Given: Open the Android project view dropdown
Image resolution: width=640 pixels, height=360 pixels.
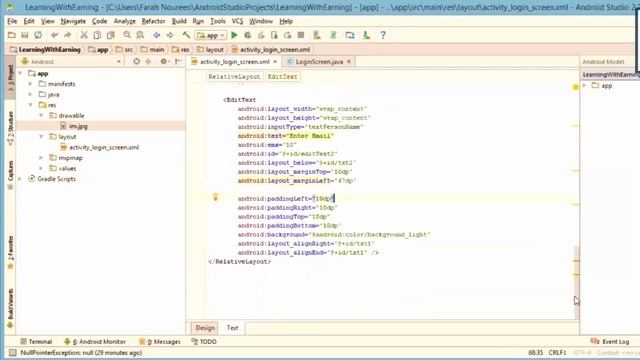Looking at the screenshot, I should coord(71,62).
